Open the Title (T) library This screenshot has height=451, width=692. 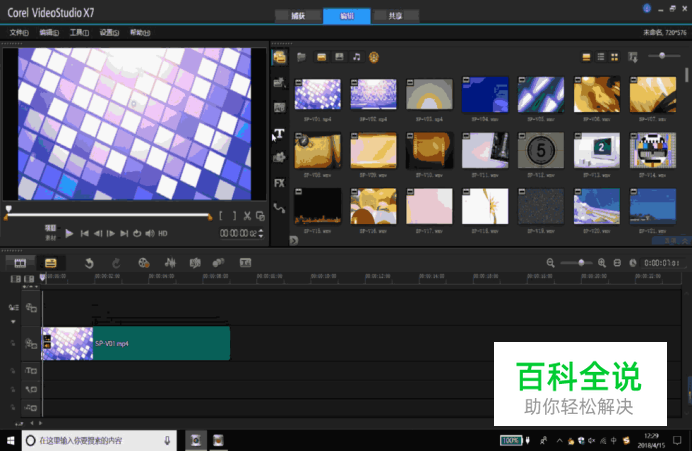(x=279, y=133)
